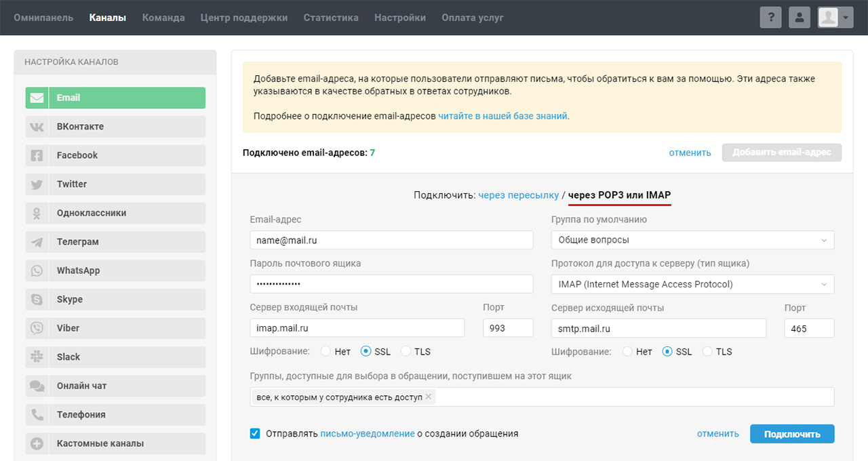Switch to the через пересылку connection option

coord(519,195)
